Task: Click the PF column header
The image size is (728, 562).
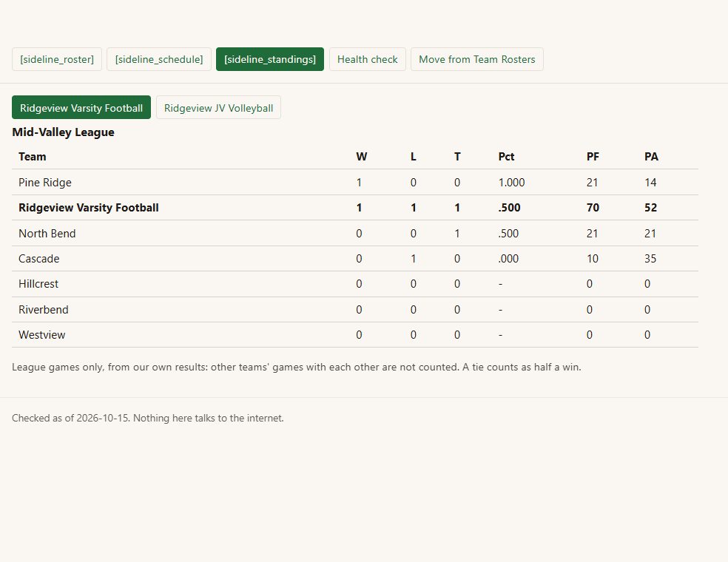Action: [593, 157]
